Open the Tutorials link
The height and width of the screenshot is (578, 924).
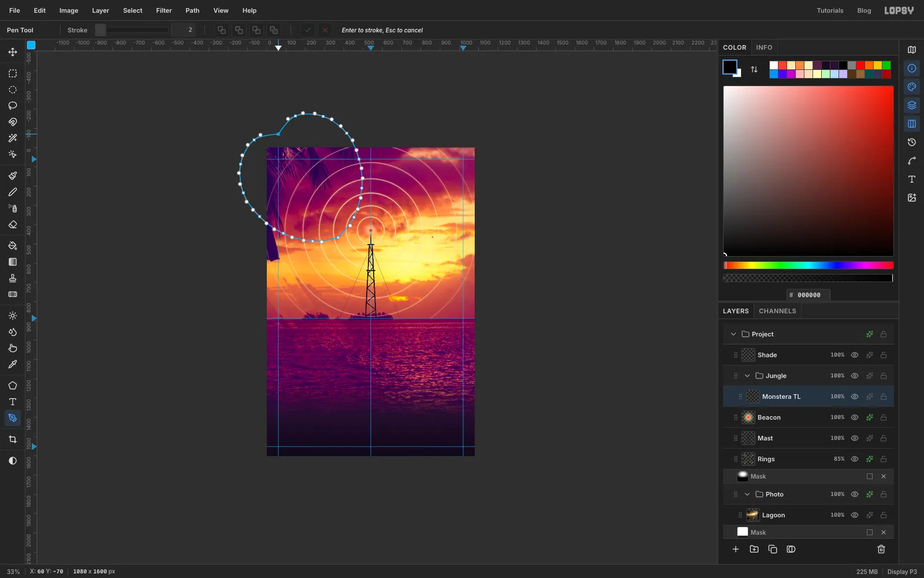[830, 10]
